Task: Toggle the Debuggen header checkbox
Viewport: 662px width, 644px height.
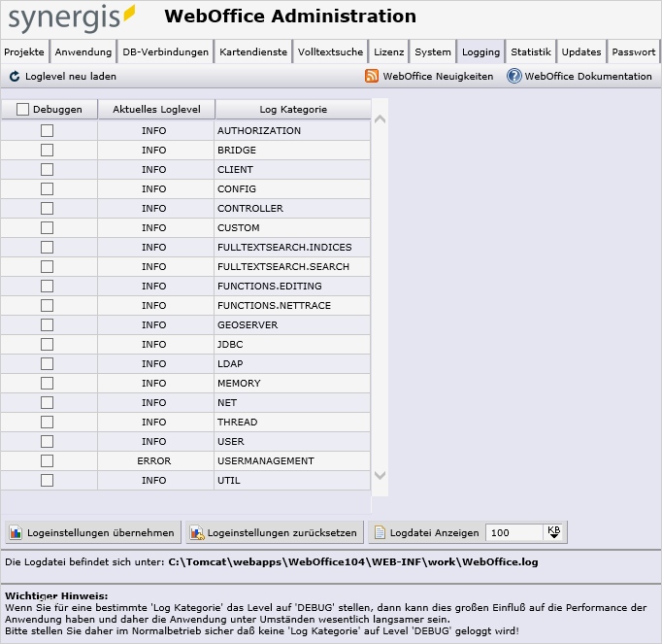Action: coord(22,110)
